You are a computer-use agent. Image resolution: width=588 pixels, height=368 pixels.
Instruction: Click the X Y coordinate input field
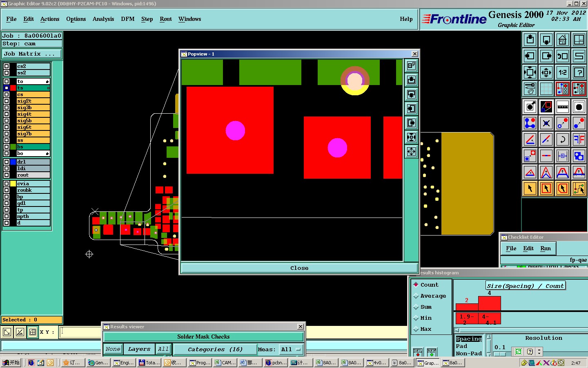pos(80,332)
